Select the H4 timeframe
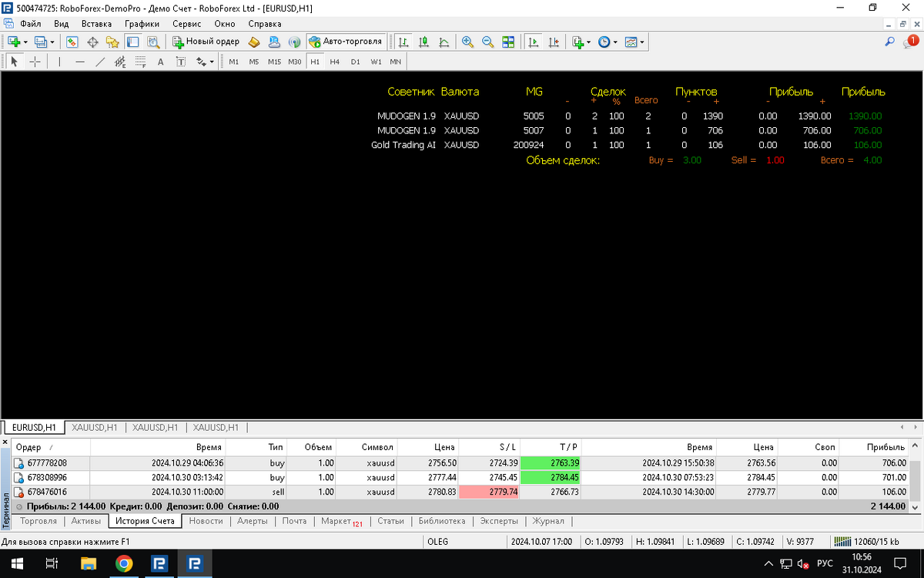Screen dimensions: 924x578 point(335,62)
